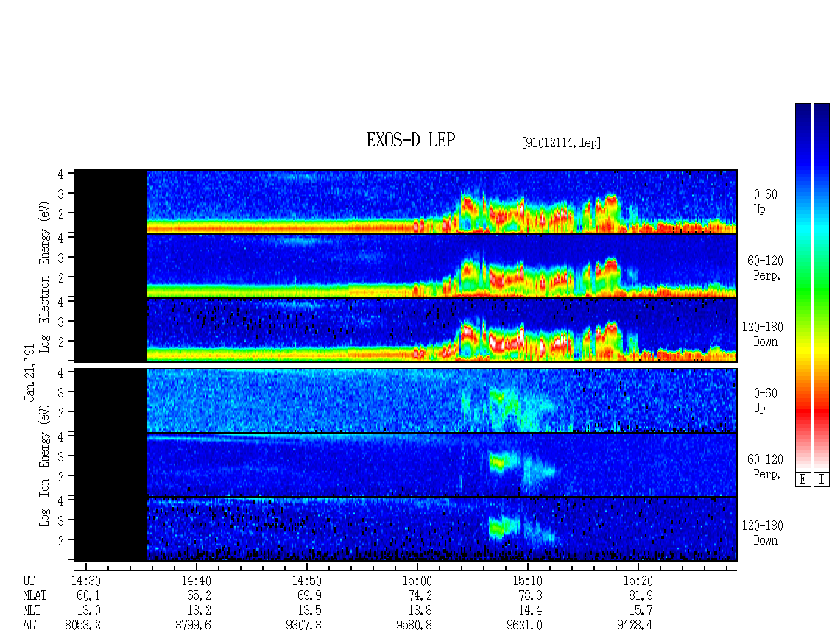Click the UT row label

point(29,581)
